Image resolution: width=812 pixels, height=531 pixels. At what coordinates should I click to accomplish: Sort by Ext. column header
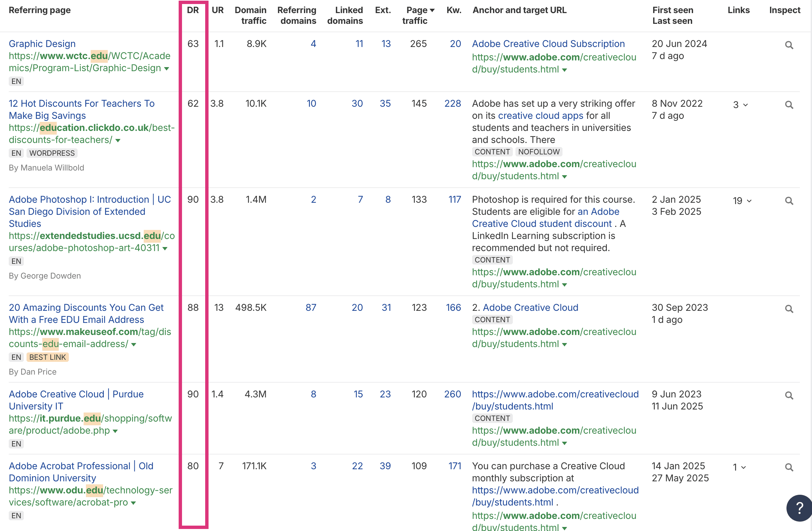(383, 10)
